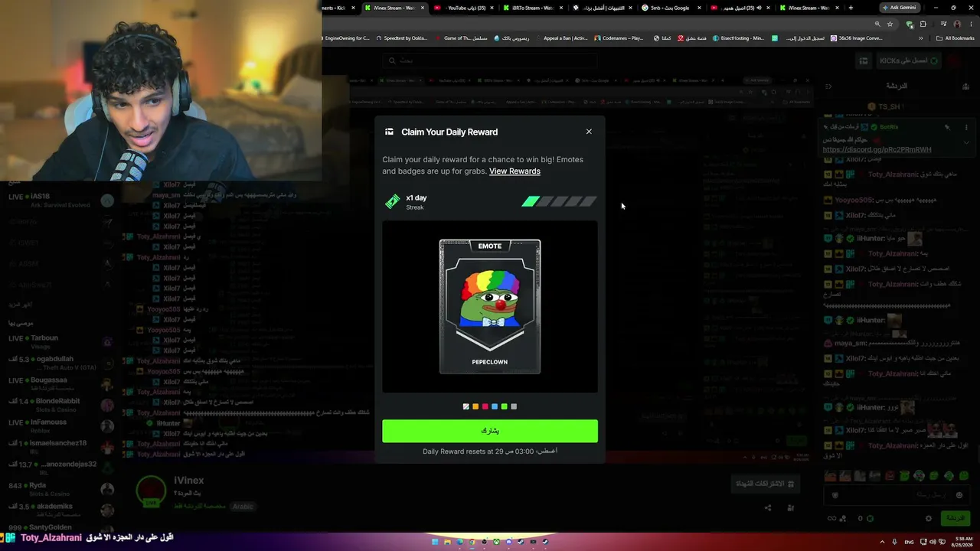
Task: Click the Kick search field
Action: [490, 60]
